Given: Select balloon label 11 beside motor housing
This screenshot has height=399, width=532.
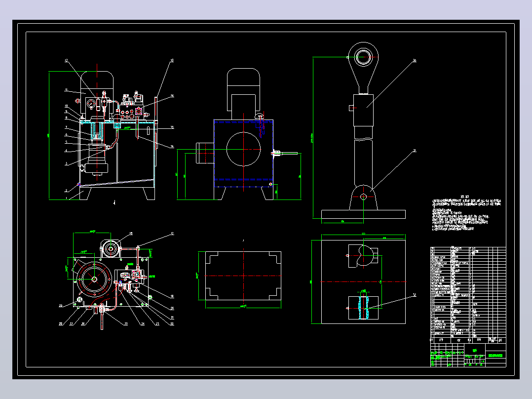Looking at the screenshot, I should pos(67,90).
